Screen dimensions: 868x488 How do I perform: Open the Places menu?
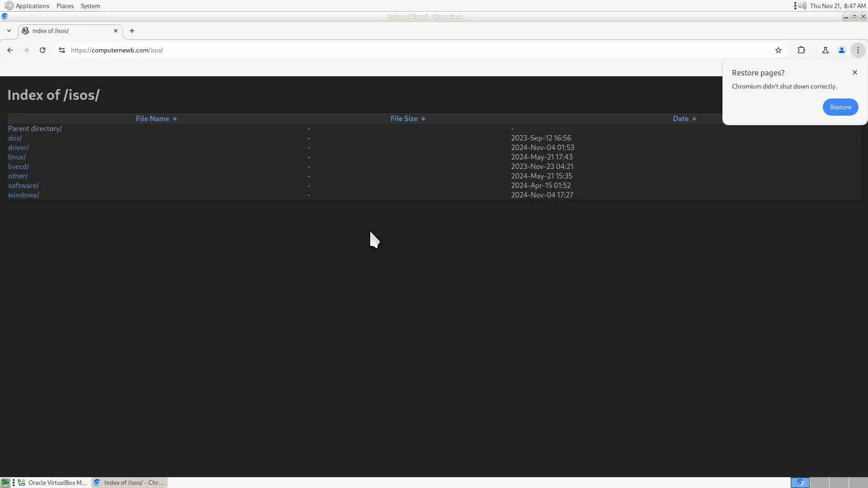pyautogui.click(x=65, y=6)
